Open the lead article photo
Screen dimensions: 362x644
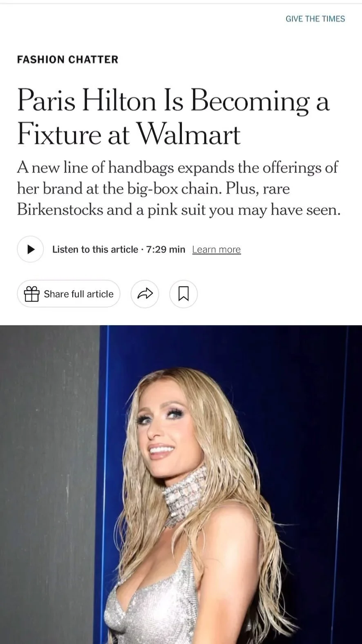point(181,485)
